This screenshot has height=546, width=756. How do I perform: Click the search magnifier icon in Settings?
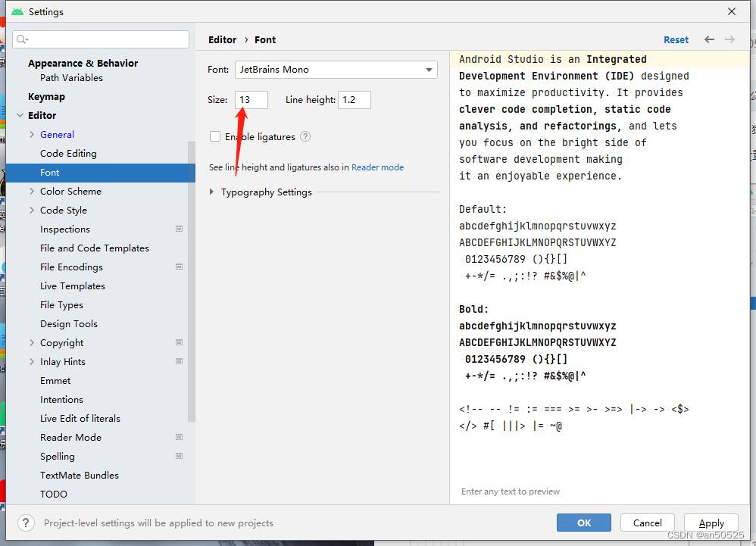coord(22,39)
